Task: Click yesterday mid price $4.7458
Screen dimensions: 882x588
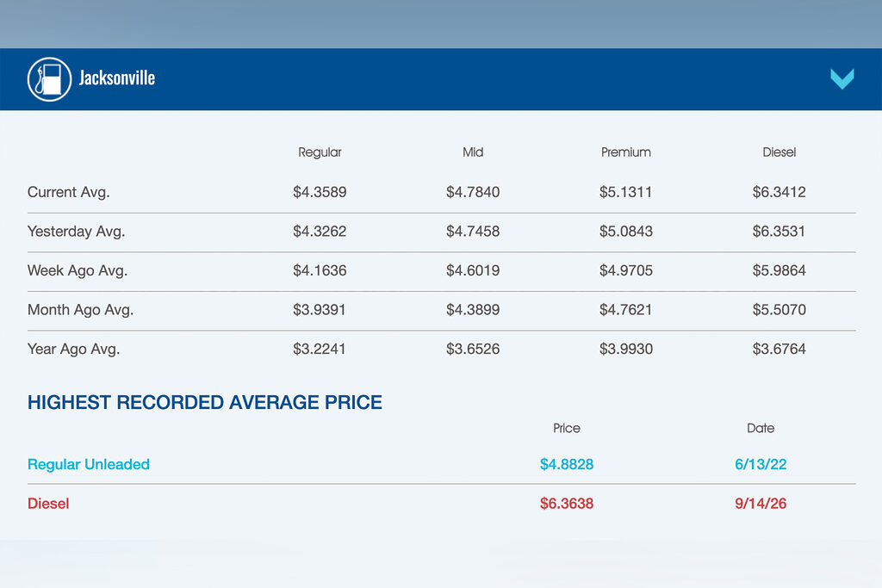Action: pos(473,232)
